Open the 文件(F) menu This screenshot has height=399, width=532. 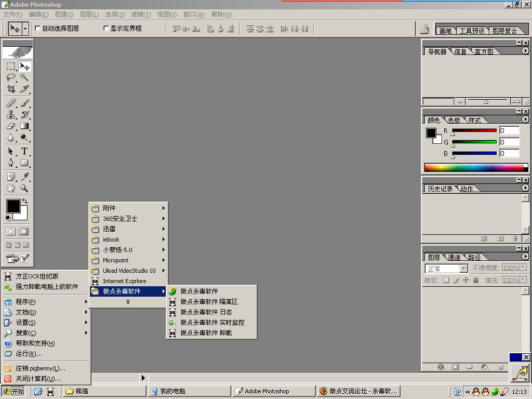(12, 14)
